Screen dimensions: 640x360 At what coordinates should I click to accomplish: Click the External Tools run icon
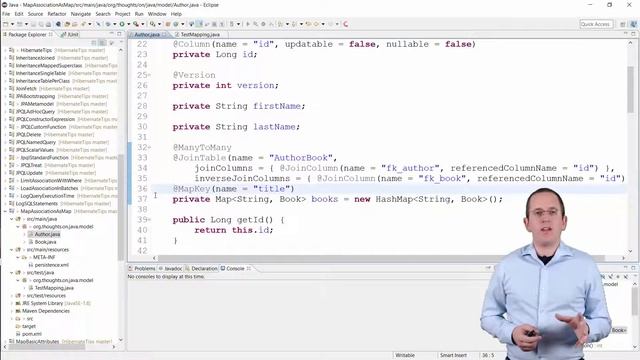(x=136, y=24)
